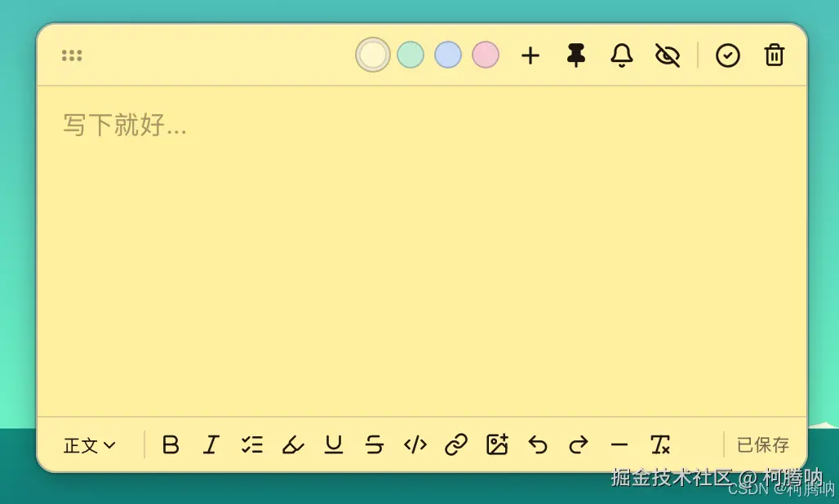Toggle note visibility with crossed-eye icon

tap(668, 55)
